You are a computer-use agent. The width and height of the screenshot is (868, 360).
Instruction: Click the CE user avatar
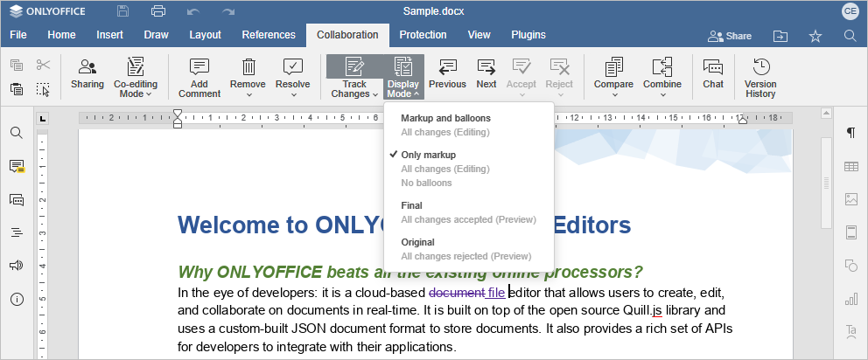click(849, 11)
